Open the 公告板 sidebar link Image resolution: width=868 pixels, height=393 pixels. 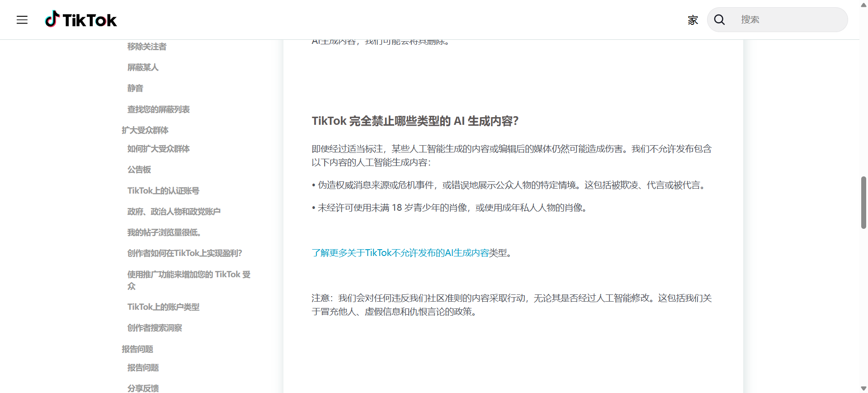point(139,170)
